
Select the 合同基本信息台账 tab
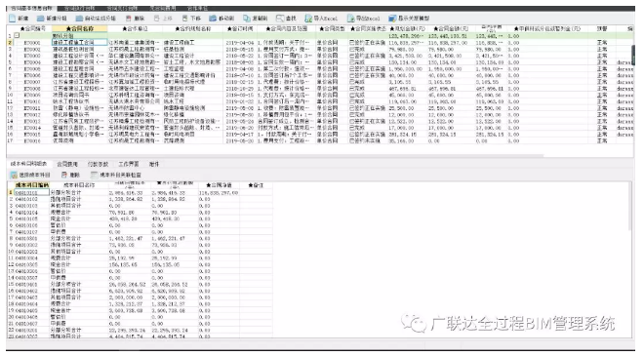tap(31, 8)
